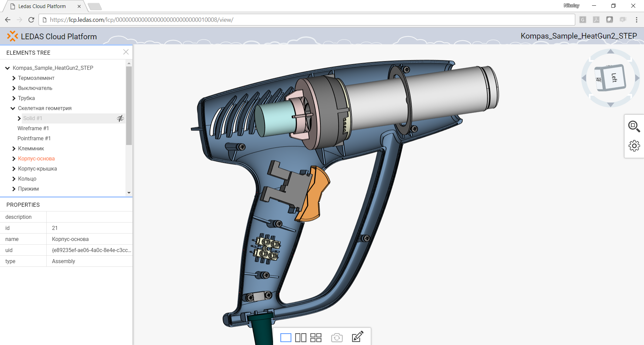Rotate view down with cube bottom arrow

click(x=610, y=105)
